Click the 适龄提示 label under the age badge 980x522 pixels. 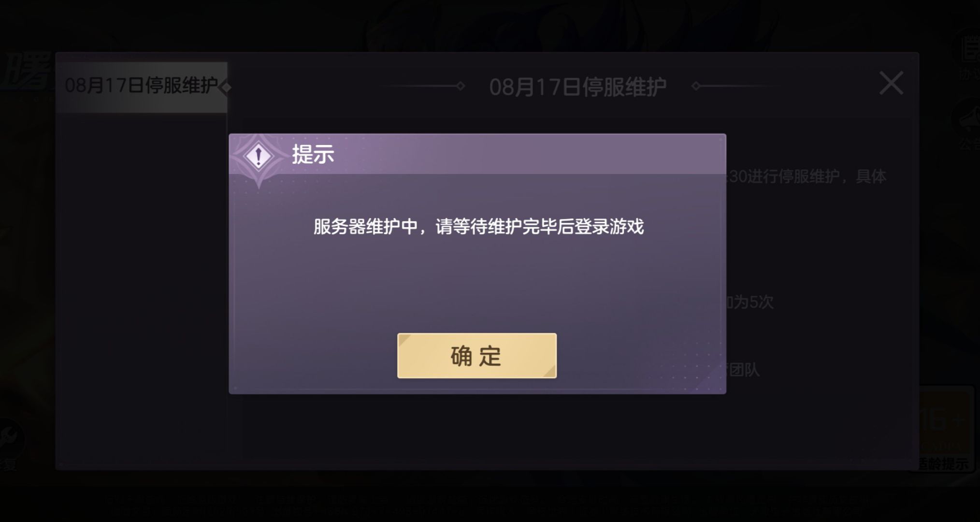point(942,464)
